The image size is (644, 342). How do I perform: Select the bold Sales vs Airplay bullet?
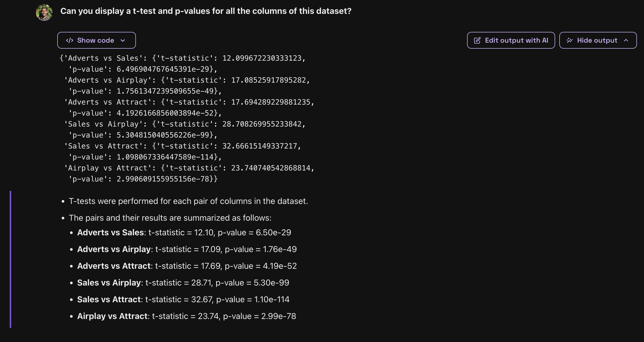tap(109, 283)
